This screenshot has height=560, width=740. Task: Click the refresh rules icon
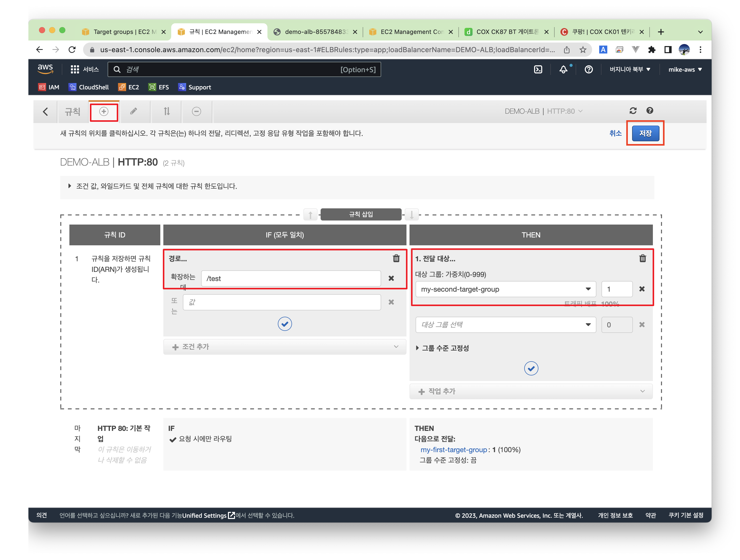click(633, 111)
